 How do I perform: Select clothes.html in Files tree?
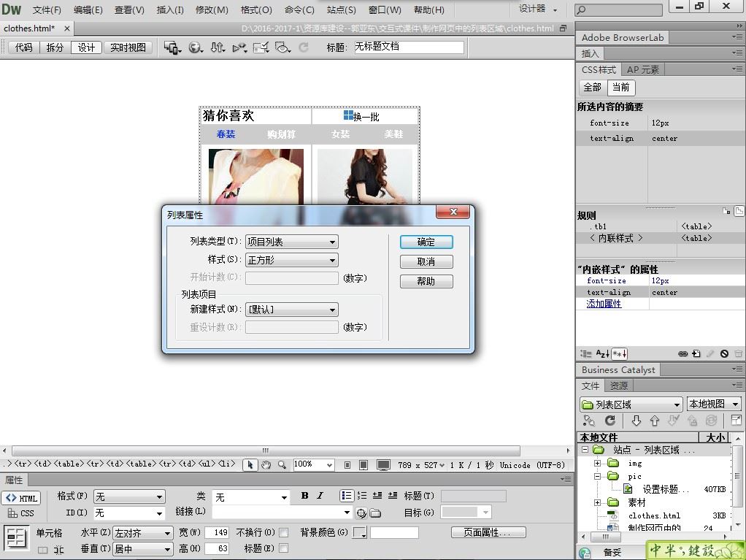pyautogui.click(x=654, y=515)
